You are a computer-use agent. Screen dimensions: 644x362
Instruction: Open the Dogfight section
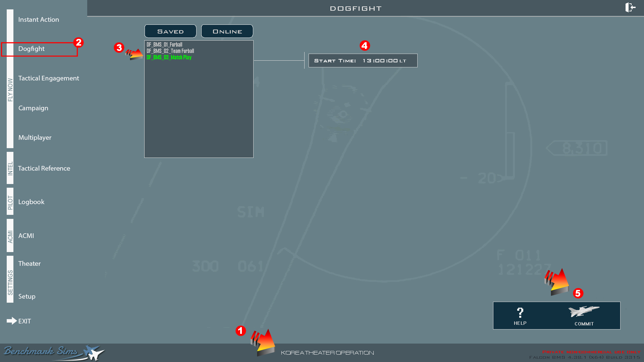tap(32, 49)
